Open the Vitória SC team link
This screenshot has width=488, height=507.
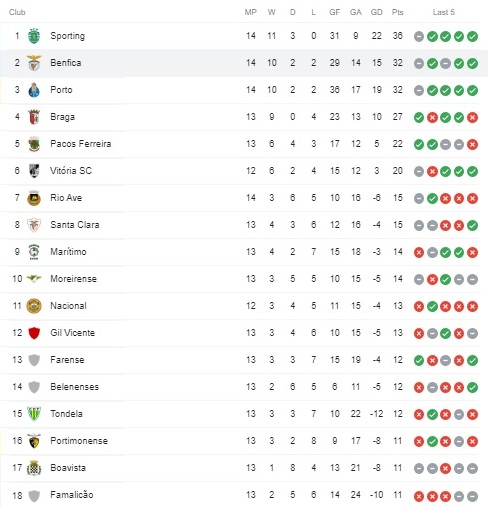(x=71, y=171)
